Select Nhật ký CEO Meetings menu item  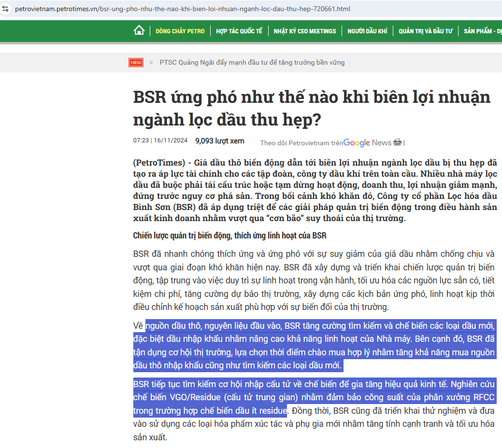305,31
